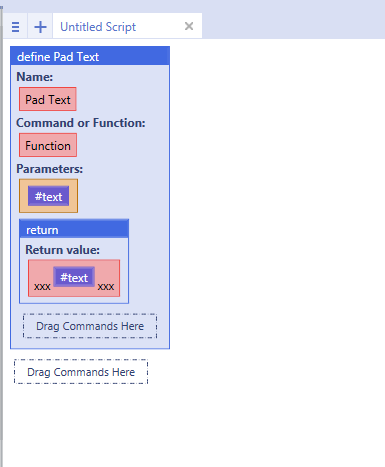Select the return command header
This screenshot has width=385, height=467.
point(74,229)
